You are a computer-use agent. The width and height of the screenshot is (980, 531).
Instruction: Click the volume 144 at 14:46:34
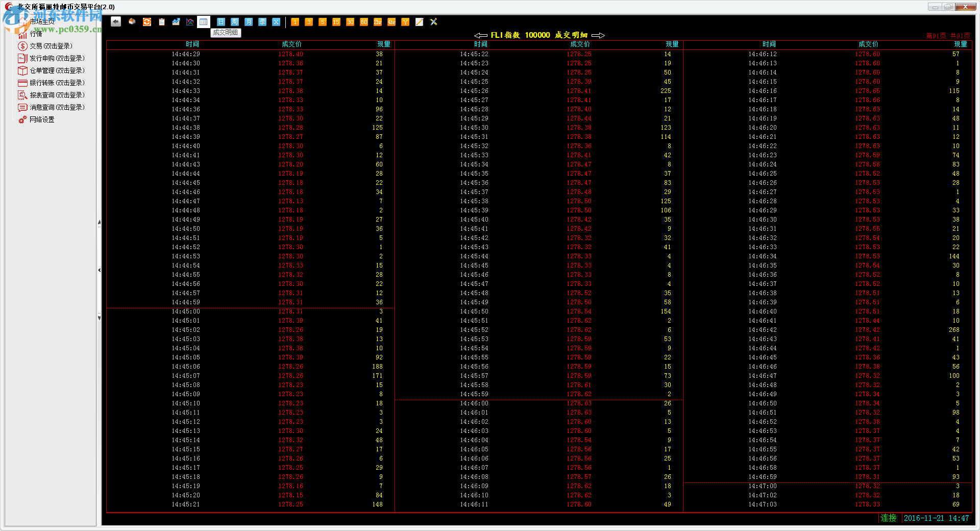954,256
